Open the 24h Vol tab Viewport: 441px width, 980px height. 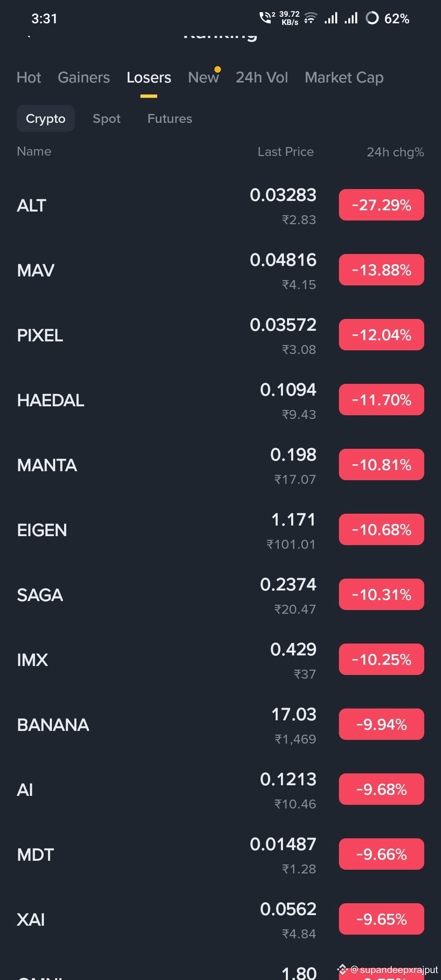262,78
